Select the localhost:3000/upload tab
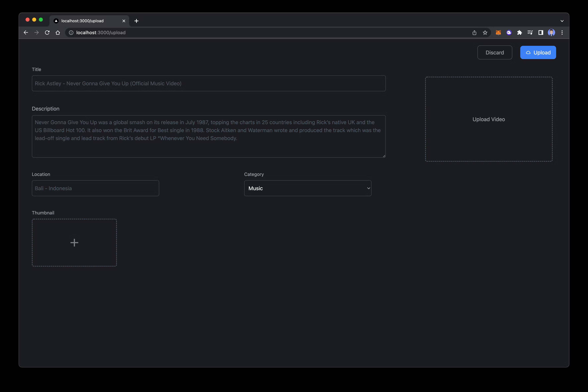The image size is (588, 392). (x=89, y=21)
